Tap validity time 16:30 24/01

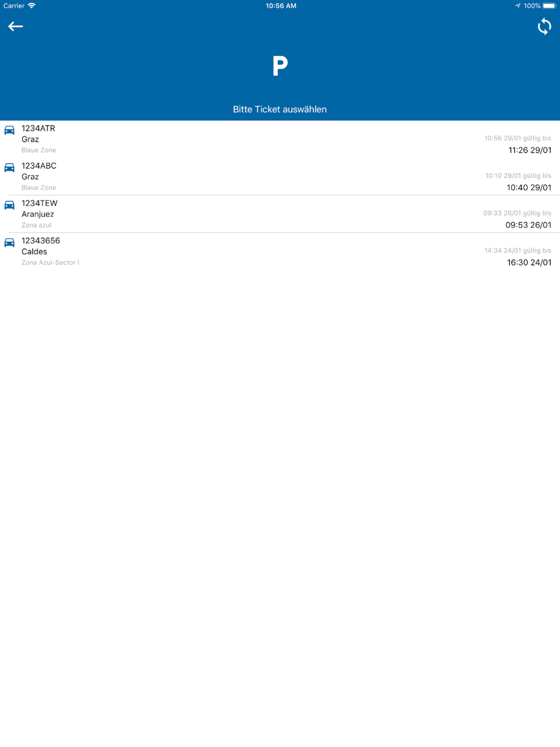coord(529,263)
